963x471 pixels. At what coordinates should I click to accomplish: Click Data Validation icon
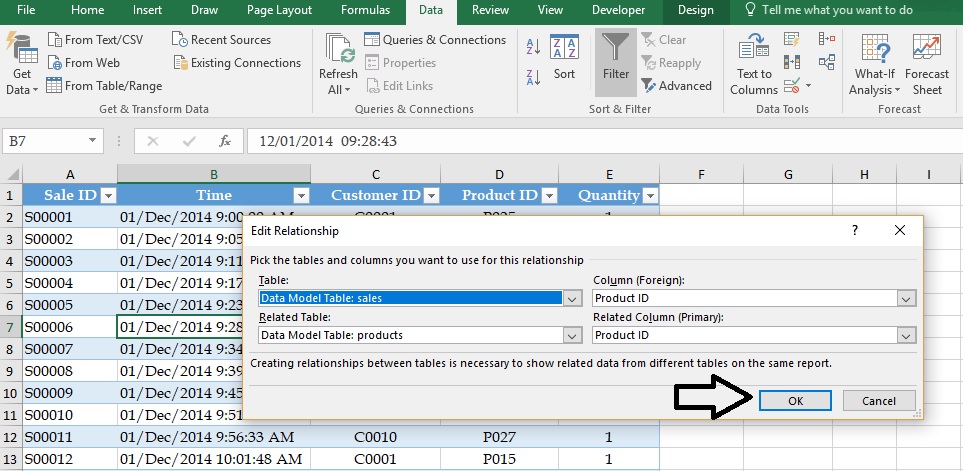[792, 85]
